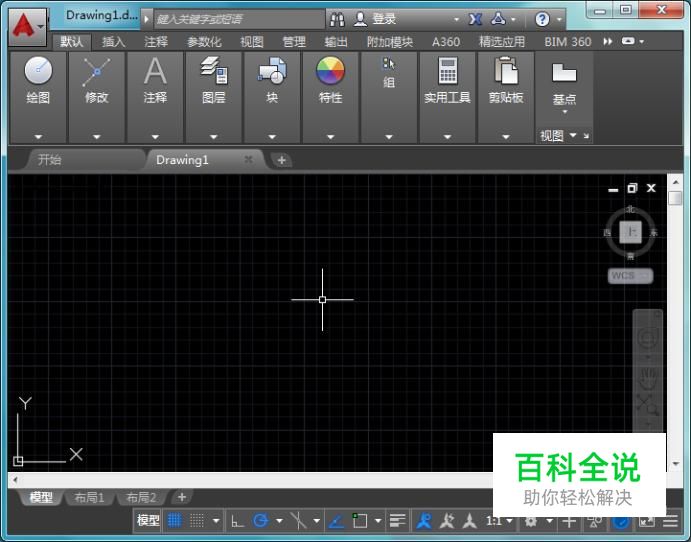Switch to the A360 ribbon tab
Viewport: 691px width, 542px height.
[446, 42]
